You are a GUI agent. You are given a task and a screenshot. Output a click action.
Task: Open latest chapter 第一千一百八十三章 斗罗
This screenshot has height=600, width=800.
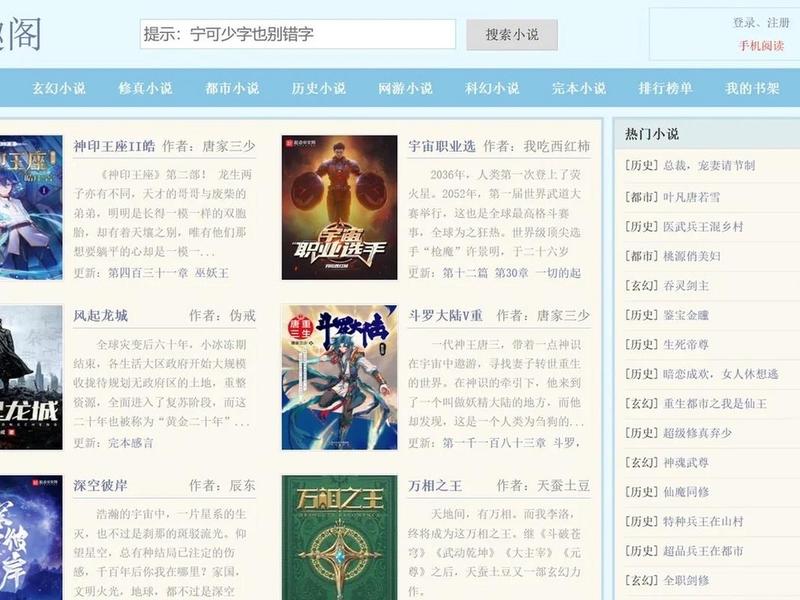coord(512,443)
